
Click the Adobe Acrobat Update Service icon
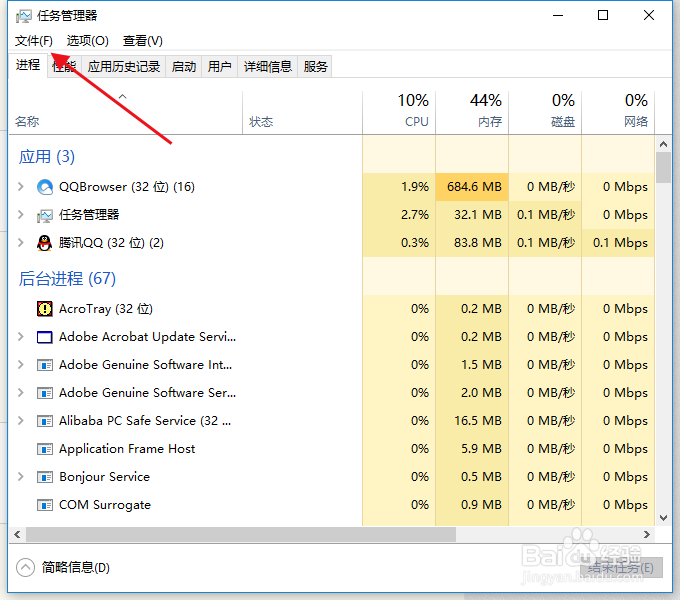tap(45, 337)
